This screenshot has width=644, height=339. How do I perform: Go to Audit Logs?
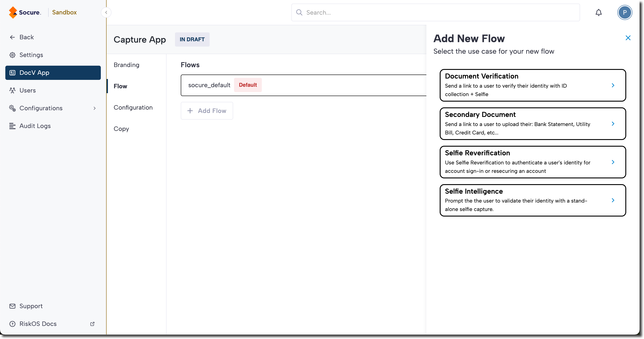tap(35, 126)
